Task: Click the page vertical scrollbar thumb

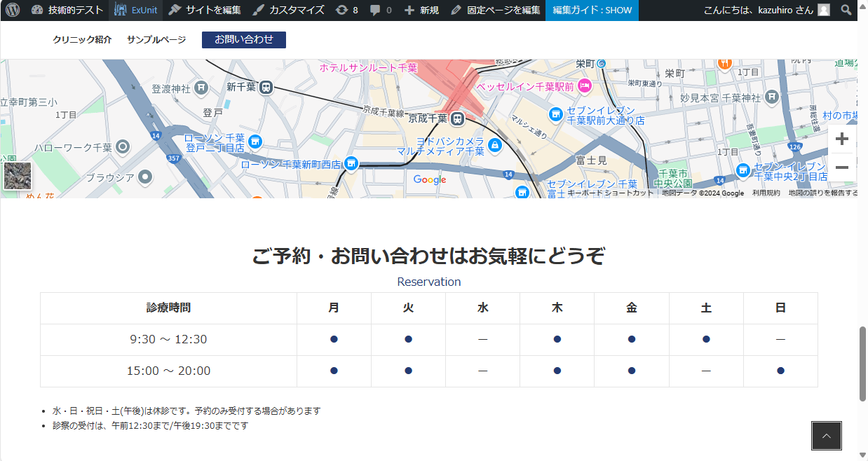Action: (862, 363)
